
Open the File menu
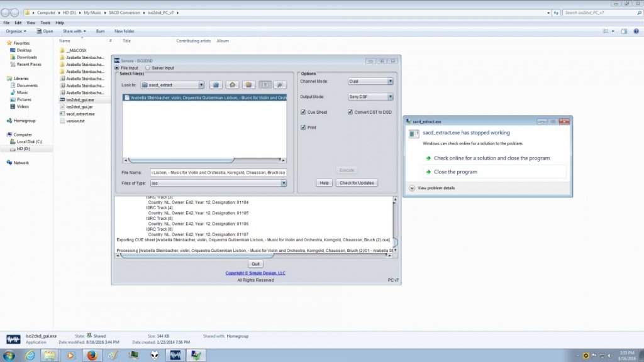6,23
